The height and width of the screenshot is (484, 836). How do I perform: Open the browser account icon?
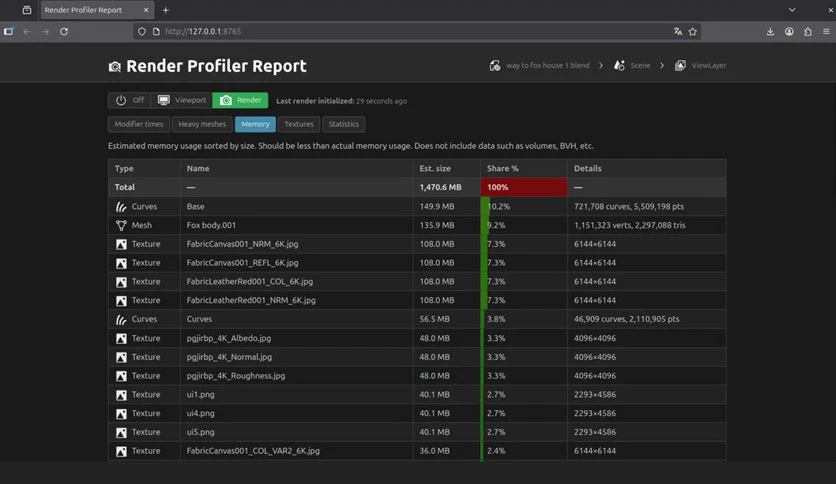pyautogui.click(x=789, y=31)
